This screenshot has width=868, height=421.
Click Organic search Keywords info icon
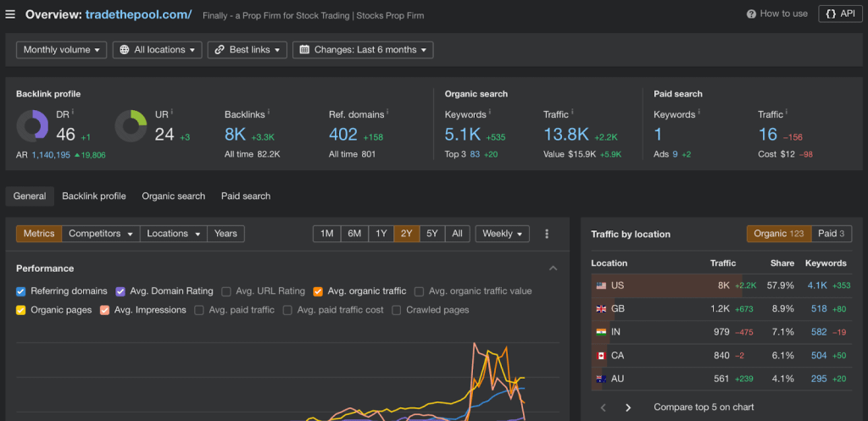[489, 112]
